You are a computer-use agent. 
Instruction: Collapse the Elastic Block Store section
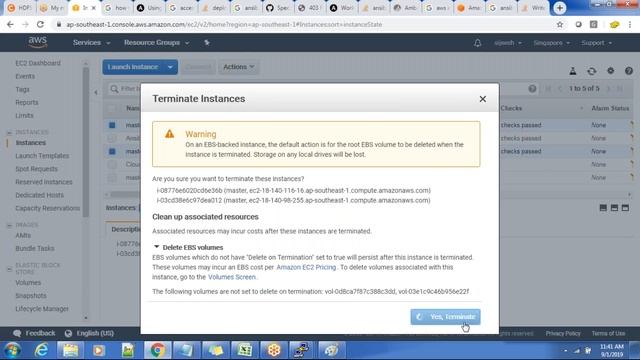[9, 269]
